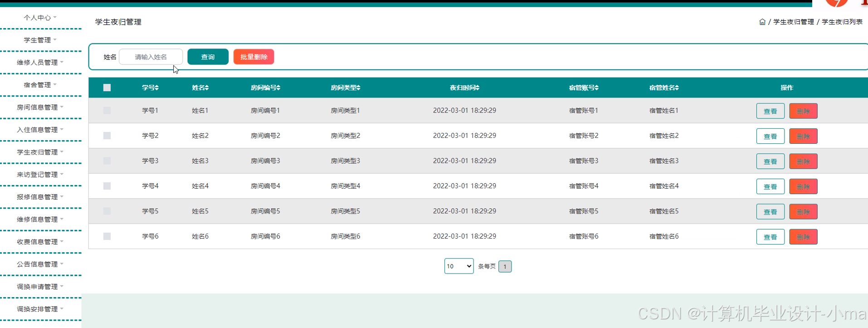Click the 批量删除 batch delete button
Image resolution: width=868 pixels, height=328 pixels.
tap(254, 57)
